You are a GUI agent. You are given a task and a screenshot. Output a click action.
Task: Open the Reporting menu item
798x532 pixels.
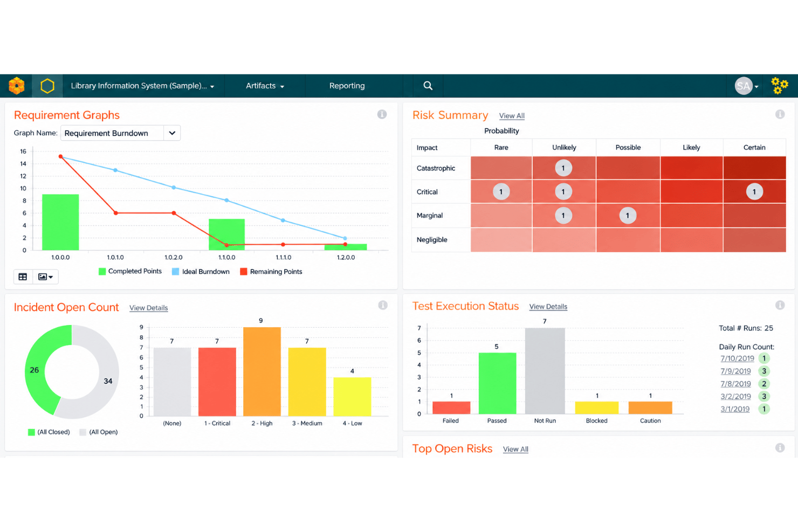coord(347,86)
